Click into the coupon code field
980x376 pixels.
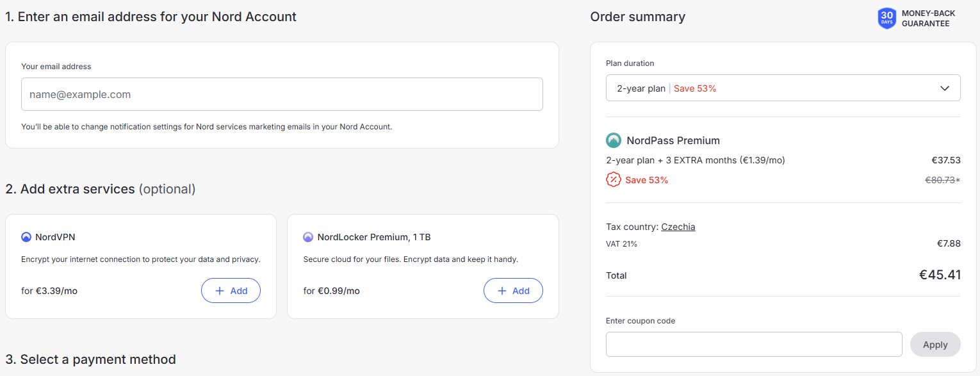click(754, 344)
